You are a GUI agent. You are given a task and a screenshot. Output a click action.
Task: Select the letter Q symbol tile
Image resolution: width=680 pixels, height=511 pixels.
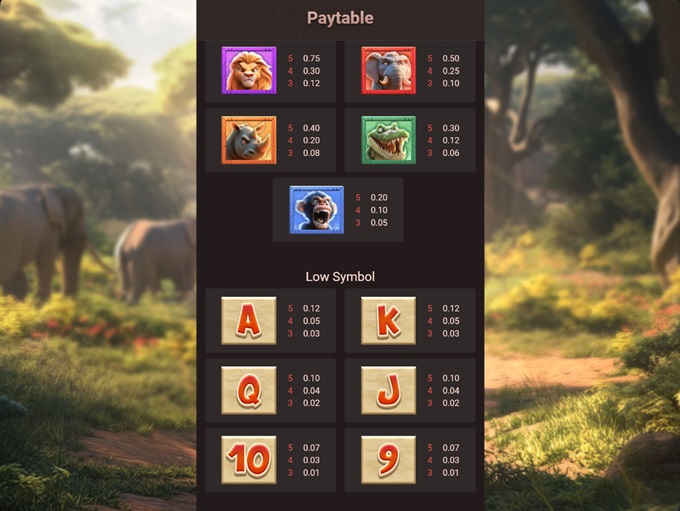(x=249, y=390)
